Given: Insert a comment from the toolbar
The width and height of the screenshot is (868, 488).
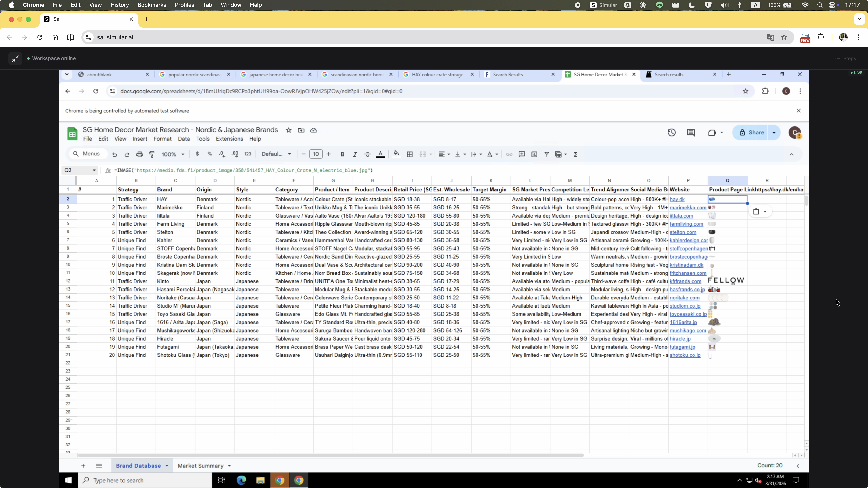Looking at the screenshot, I should pyautogui.click(x=522, y=154).
